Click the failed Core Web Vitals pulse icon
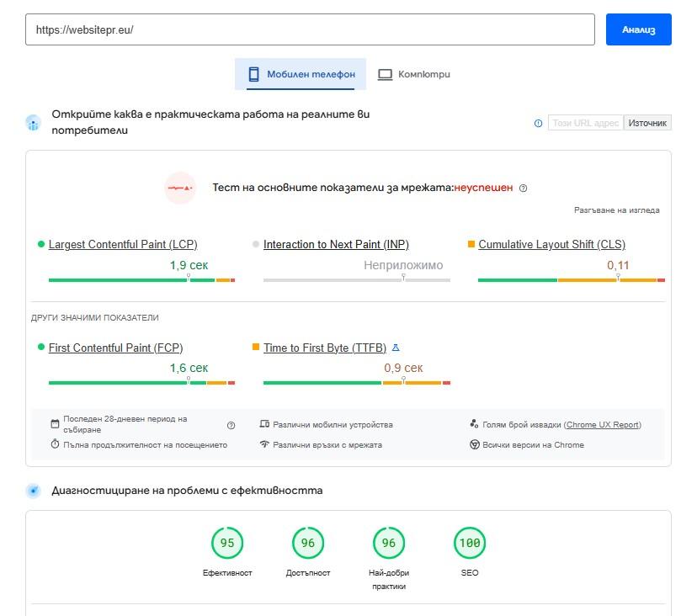The height and width of the screenshot is (616, 697). coord(180,188)
